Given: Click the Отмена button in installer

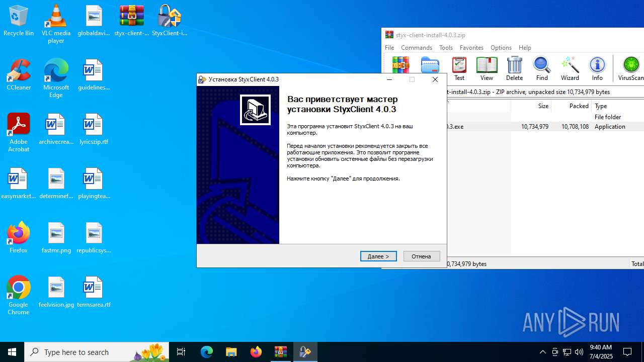Looking at the screenshot, I should point(422,256).
